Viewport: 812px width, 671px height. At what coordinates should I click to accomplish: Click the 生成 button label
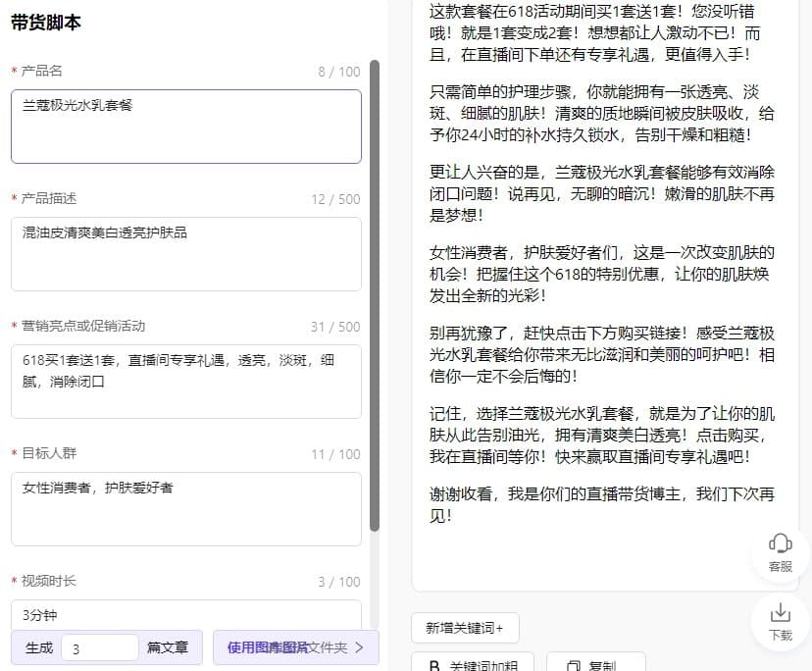39,647
